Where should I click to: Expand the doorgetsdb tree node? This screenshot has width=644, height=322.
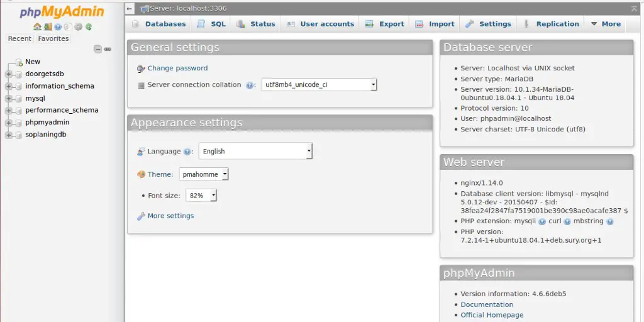(x=9, y=74)
